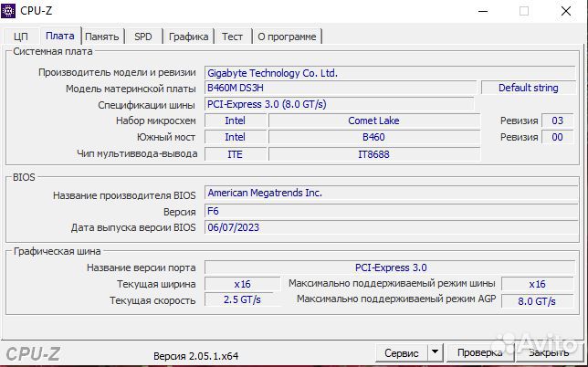This screenshot has height=367, width=588.
Task: Click the Проверка button
Action: click(x=479, y=352)
